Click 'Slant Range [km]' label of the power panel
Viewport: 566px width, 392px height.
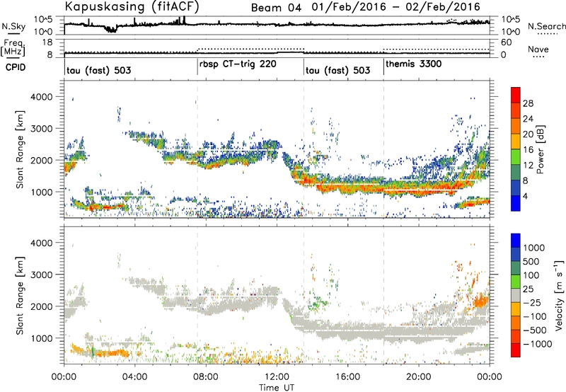(20, 149)
